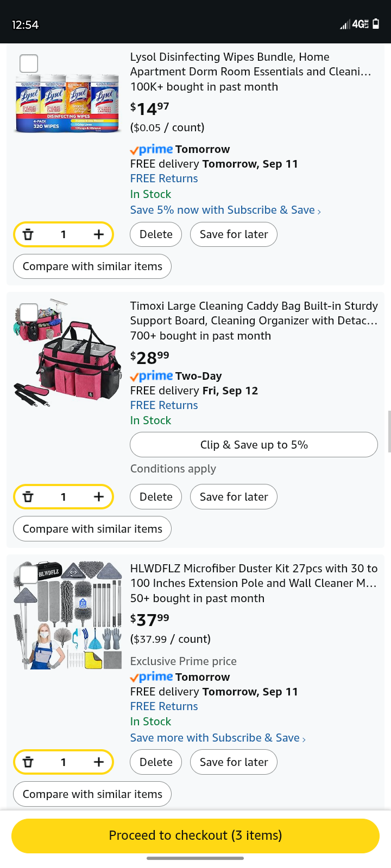Select the Timoxi Cleaning Caddy Bag checkbox
The image size is (391, 868).
tap(29, 312)
